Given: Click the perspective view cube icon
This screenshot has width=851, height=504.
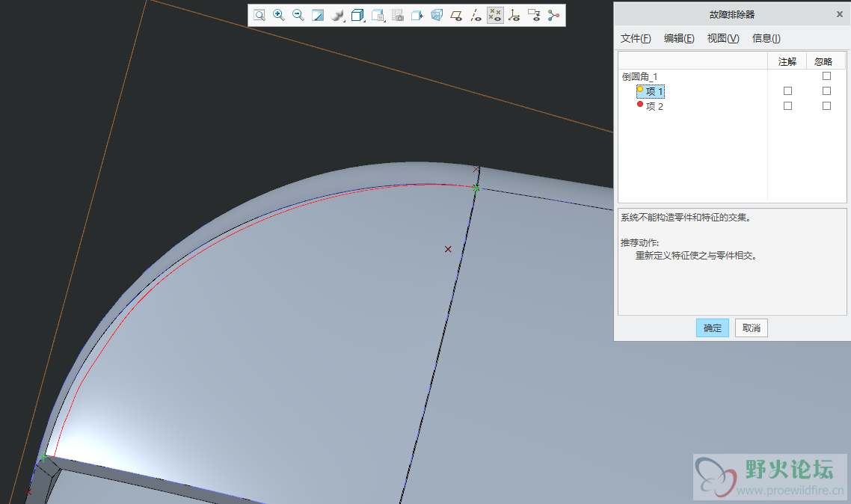Looking at the screenshot, I should tap(437, 15).
